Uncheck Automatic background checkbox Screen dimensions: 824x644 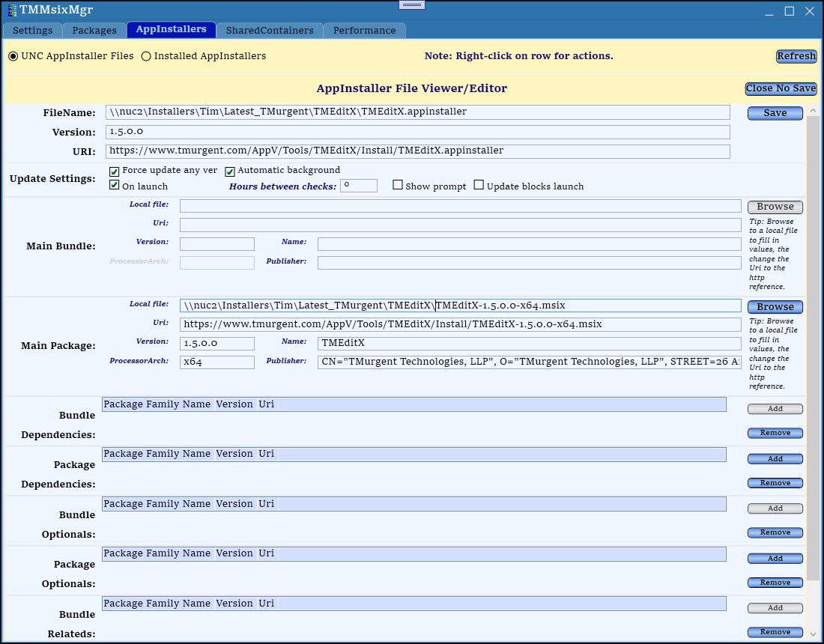click(230, 171)
